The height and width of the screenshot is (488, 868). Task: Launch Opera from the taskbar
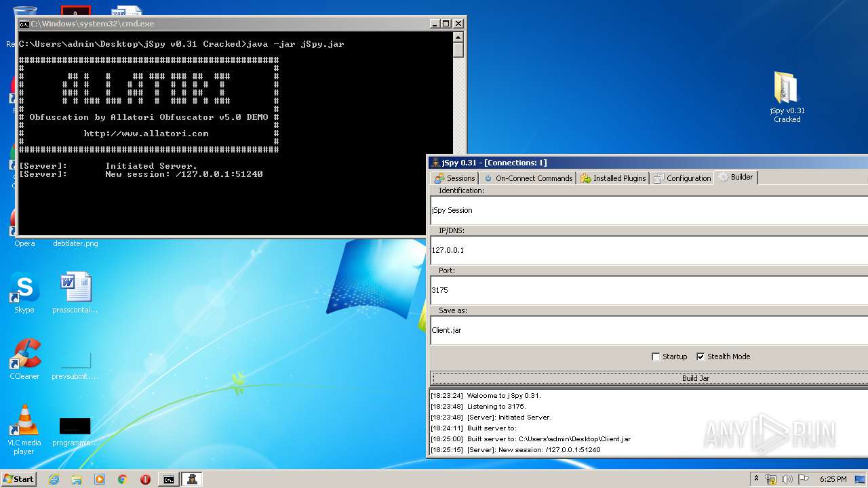pyautogui.click(x=145, y=479)
